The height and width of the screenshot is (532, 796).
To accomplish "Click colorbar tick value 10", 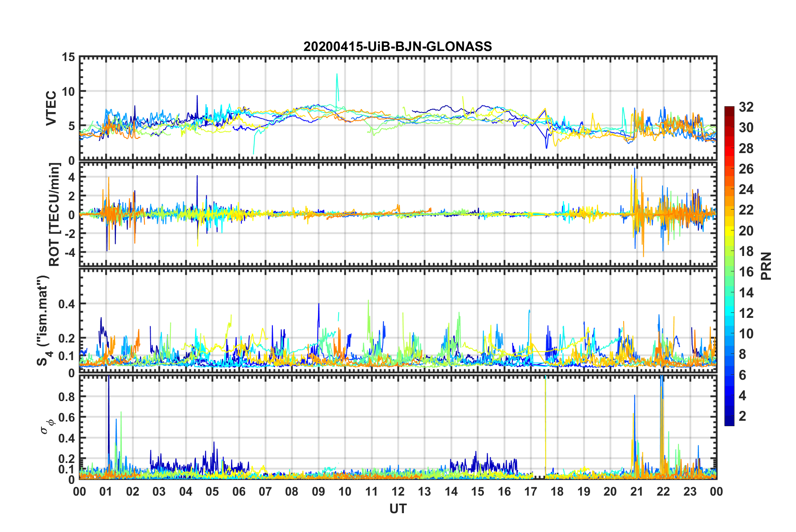I will [746, 333].
